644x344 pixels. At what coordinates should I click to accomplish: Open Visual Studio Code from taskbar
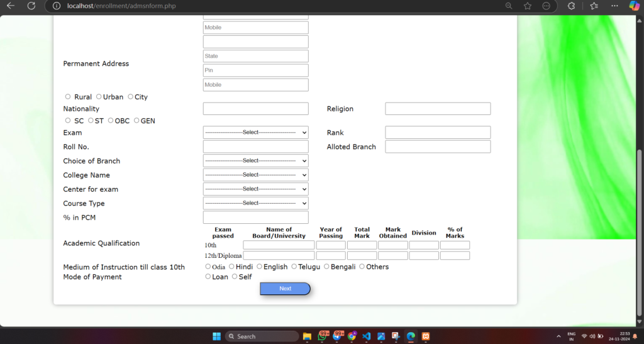pyautogui.click(x=367, y=336)
